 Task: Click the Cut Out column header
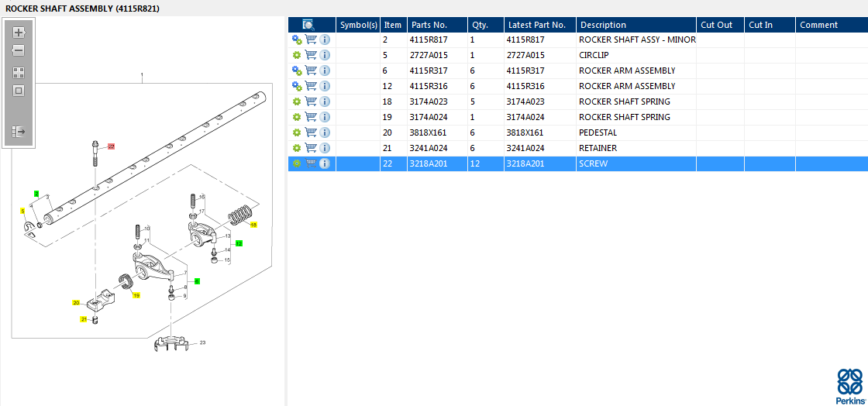tap(720, 25)
